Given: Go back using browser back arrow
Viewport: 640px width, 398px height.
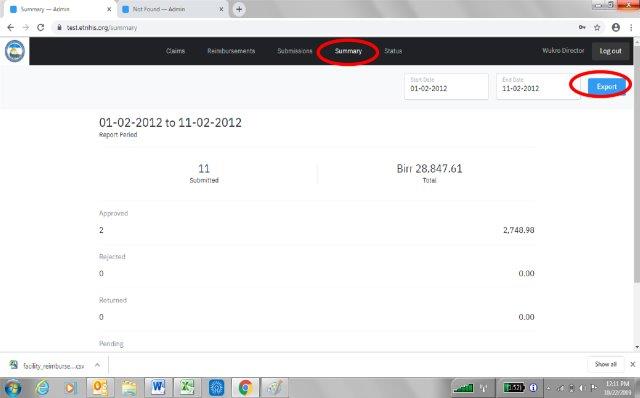Looking at the screenshot, I should [x=11, y=27].
